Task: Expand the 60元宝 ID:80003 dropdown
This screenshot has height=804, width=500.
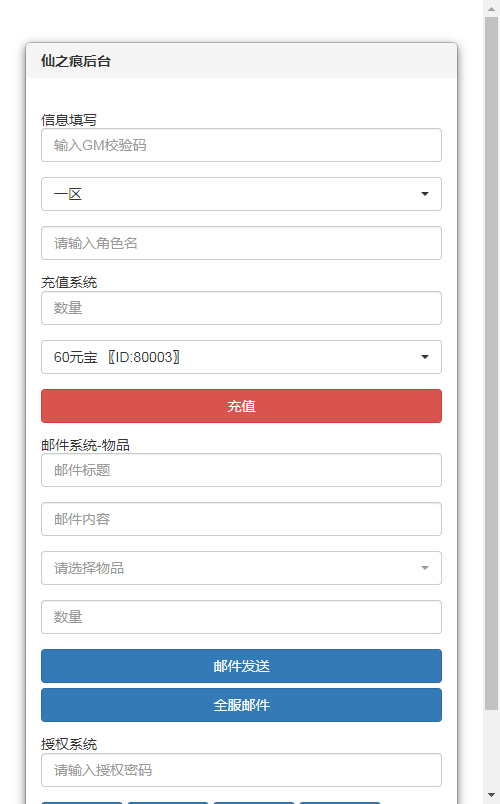Action: pyautogui.click(x=241, y=357)
